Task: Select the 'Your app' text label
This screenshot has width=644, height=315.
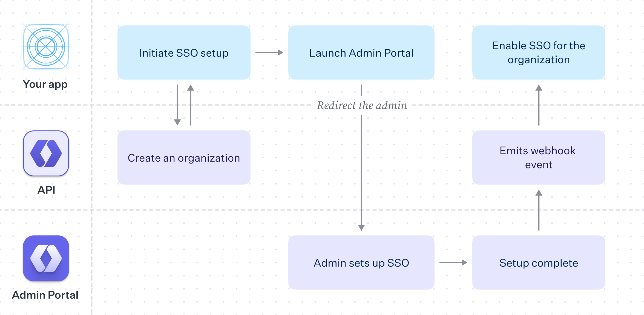Action: point(45,84)
